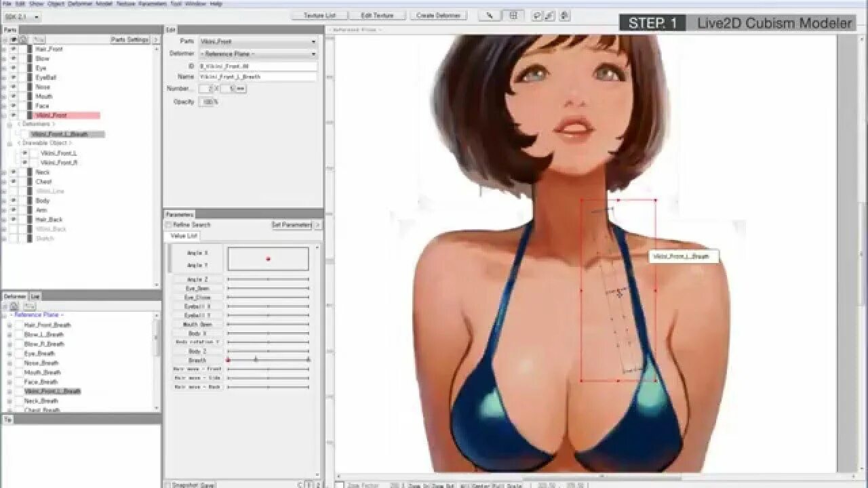Click the Breath parameter label button
This screenshot has height=488, width=868.
click(197, 361)
